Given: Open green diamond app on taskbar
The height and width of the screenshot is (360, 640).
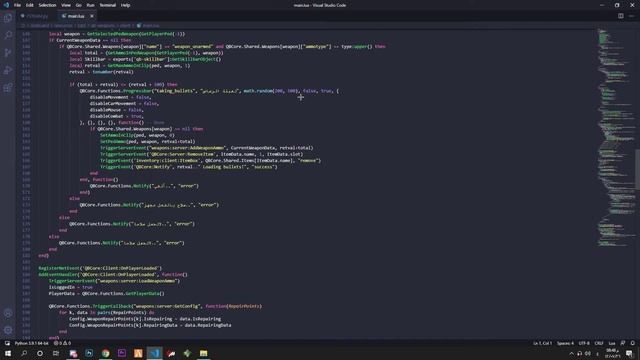Looking at the screenshot, I should pos(187,353).
